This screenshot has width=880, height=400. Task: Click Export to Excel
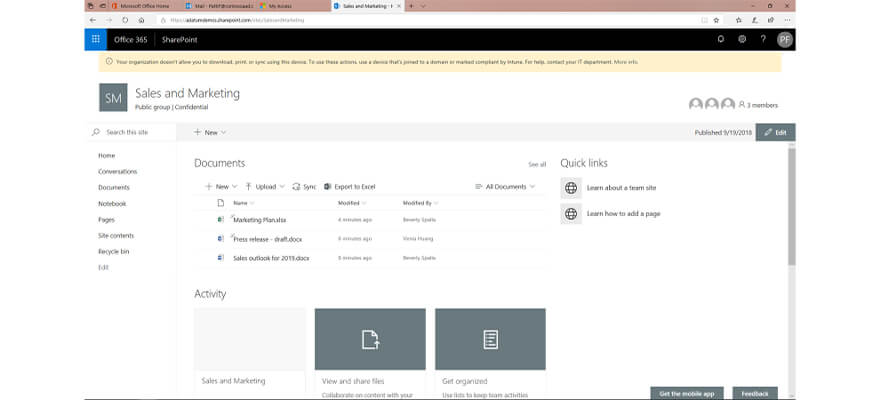(x=350, y=187)
